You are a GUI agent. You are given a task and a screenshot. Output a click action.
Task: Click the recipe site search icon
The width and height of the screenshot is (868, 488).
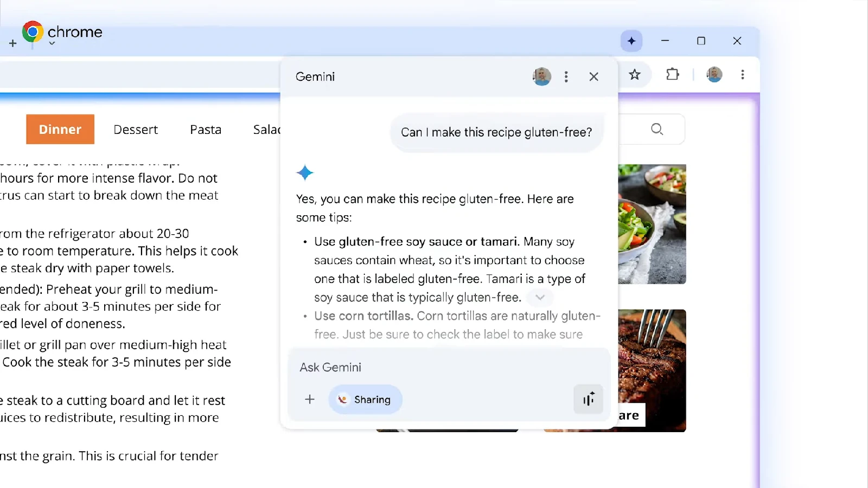[657, 129]
